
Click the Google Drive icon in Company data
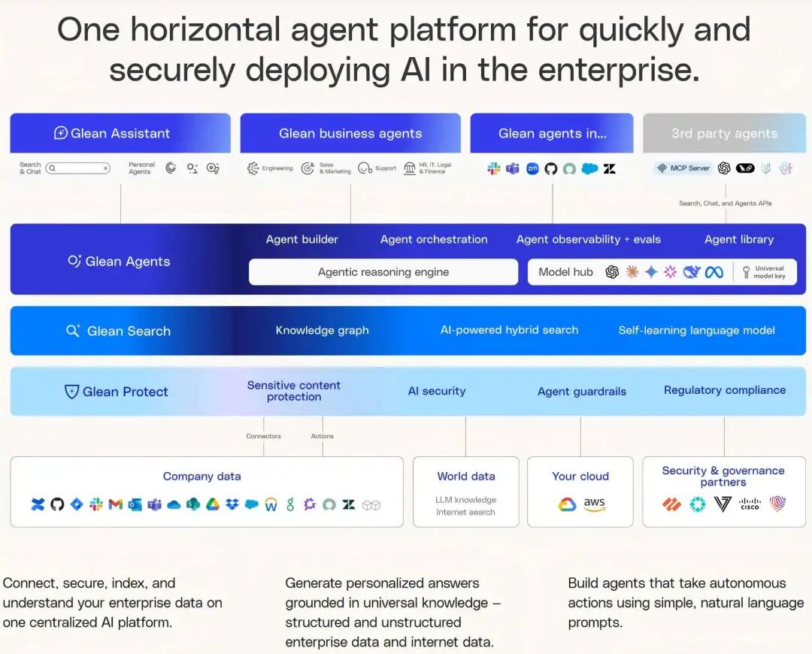pyautogui.click(x=213, y=504)
